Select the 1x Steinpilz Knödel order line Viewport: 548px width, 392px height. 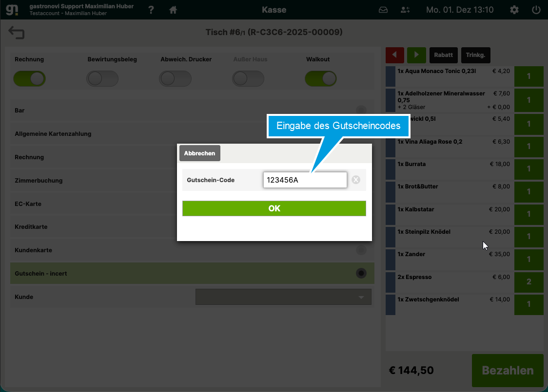tap(450, 236)
